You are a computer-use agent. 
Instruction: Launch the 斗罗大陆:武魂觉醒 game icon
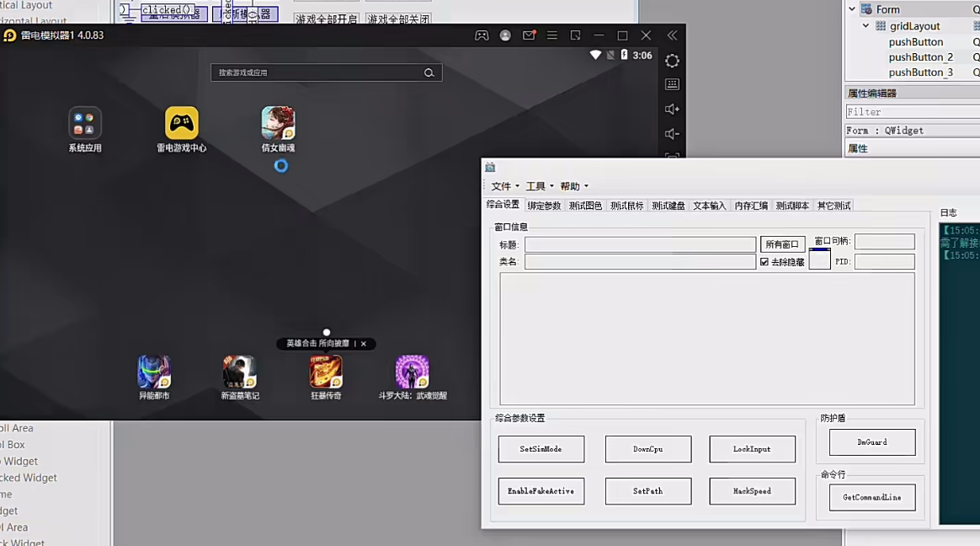[x=412, y=372]
